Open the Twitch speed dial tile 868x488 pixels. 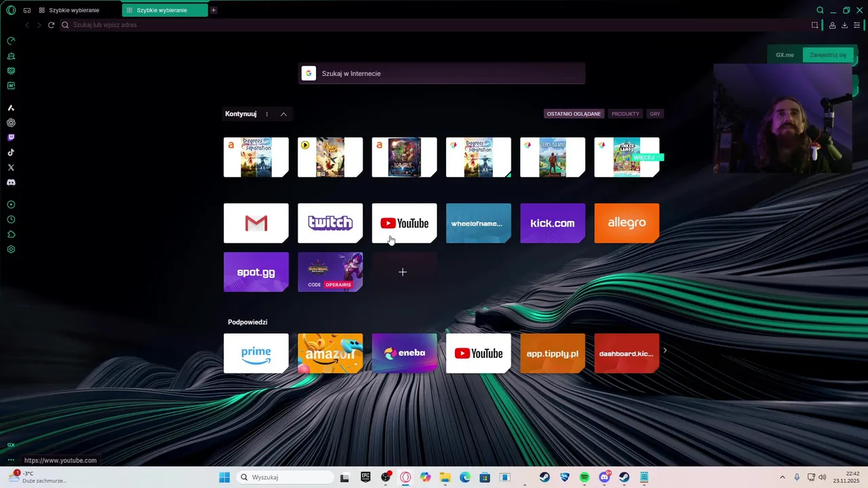[330, 223]
